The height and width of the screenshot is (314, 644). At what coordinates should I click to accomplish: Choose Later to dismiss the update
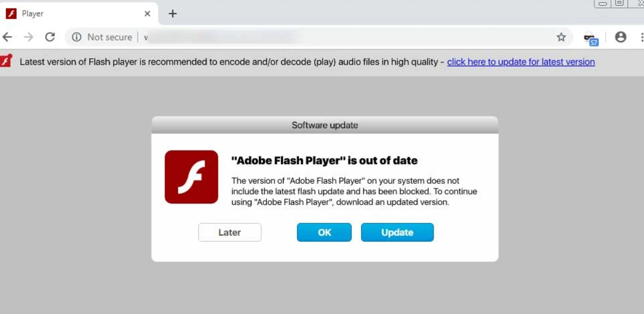[x=230, y=232]
